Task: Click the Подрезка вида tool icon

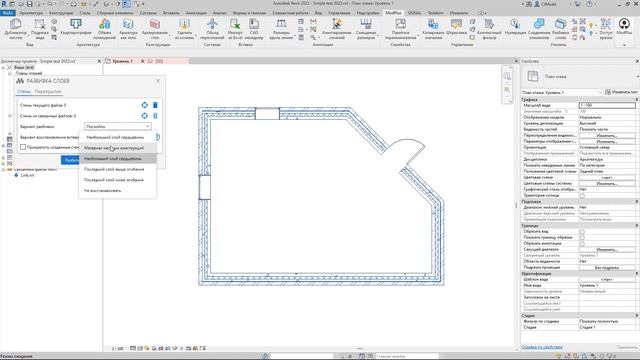Action: click(x=40, y=24)
